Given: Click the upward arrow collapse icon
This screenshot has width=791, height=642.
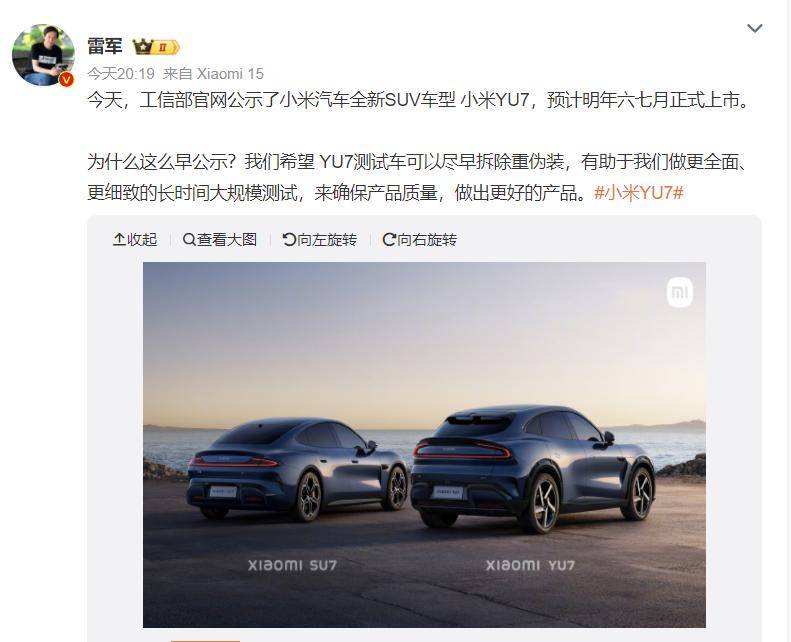Looking at the screenshot, I should click(119, 240).
